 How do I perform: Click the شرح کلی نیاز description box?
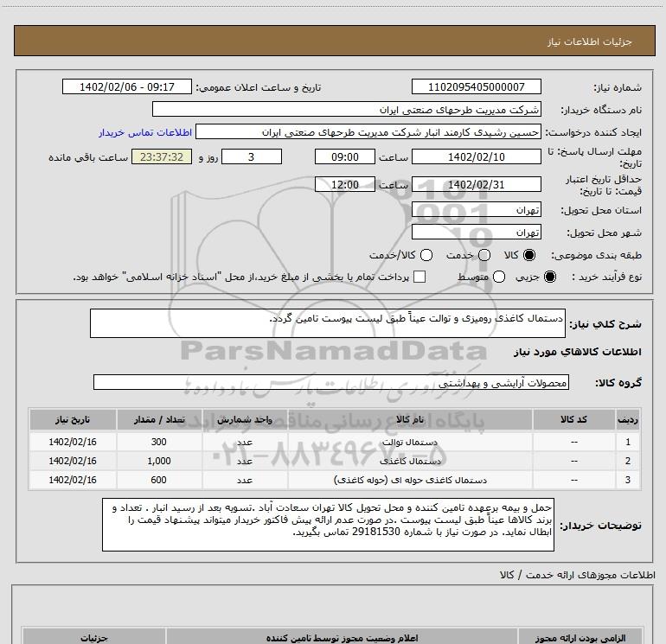(x=328, y=323)
